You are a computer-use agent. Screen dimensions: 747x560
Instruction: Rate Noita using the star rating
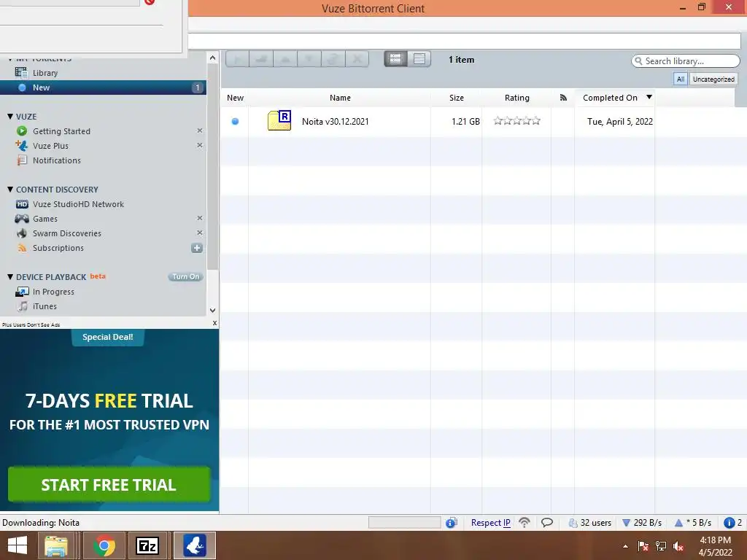(x=517, y=121)
